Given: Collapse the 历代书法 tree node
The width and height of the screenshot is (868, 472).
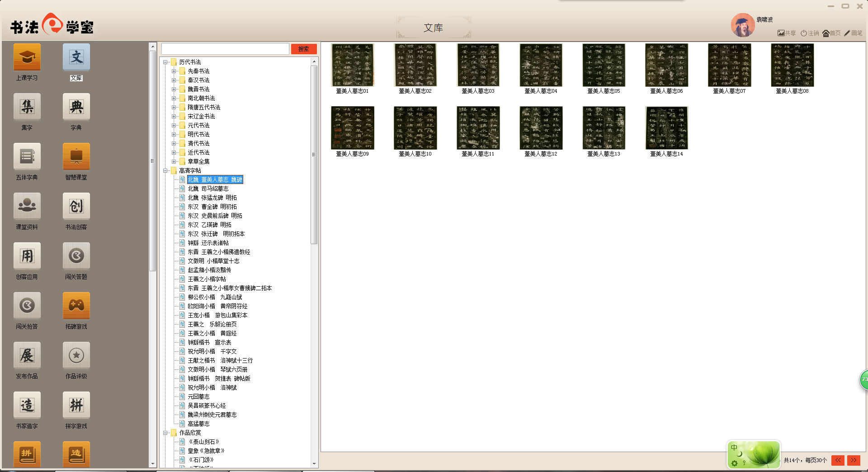Looking at the screenshot, I should click(x=165, y=62).
